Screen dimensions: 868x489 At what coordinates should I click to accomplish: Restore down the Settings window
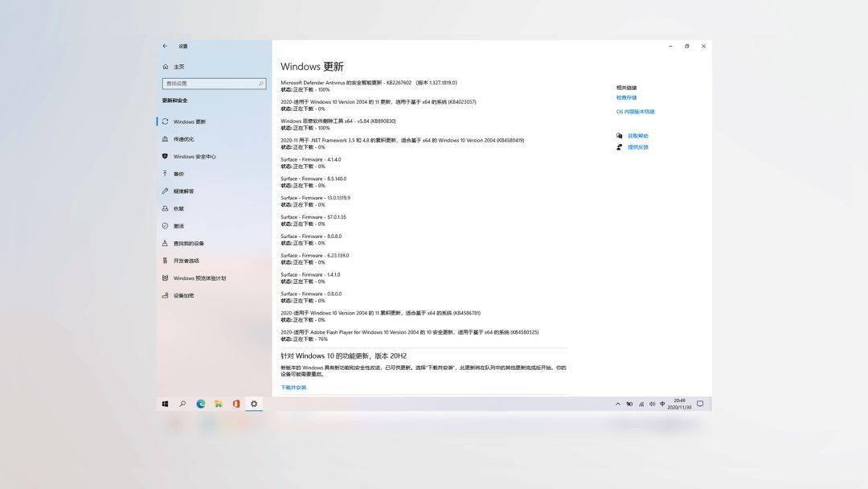pos(687,47)
